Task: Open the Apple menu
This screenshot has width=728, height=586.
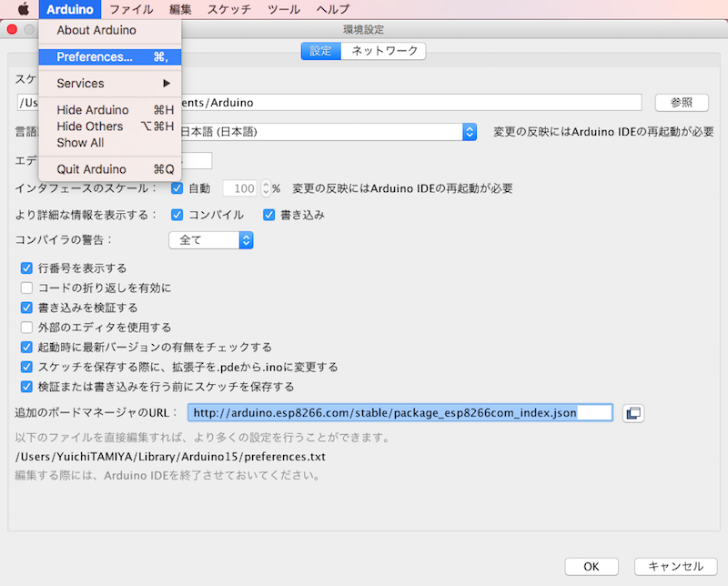Action: pyautogui.click(x=24, y=9)
